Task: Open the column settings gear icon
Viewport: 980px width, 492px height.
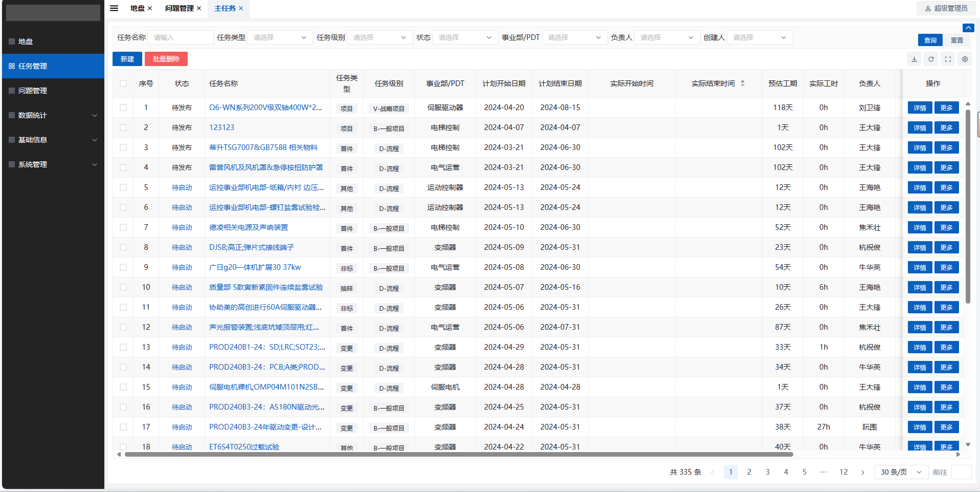Action: 965,59
